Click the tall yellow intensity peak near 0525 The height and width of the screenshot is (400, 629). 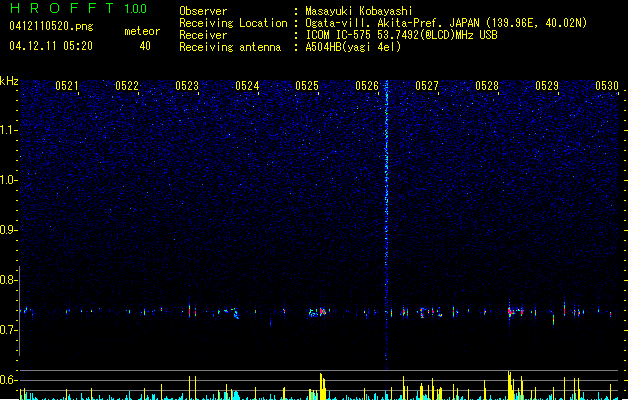coord(322,386)
